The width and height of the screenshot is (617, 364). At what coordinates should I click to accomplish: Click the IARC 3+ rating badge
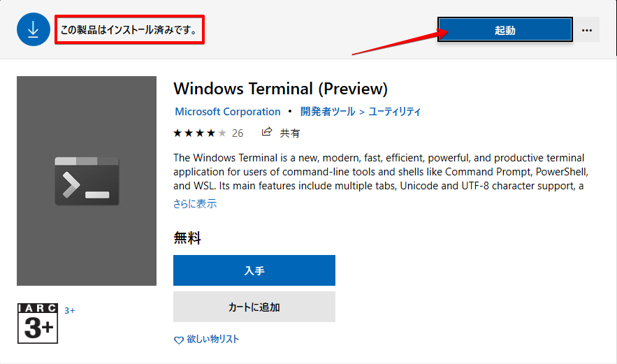point(37,323)
